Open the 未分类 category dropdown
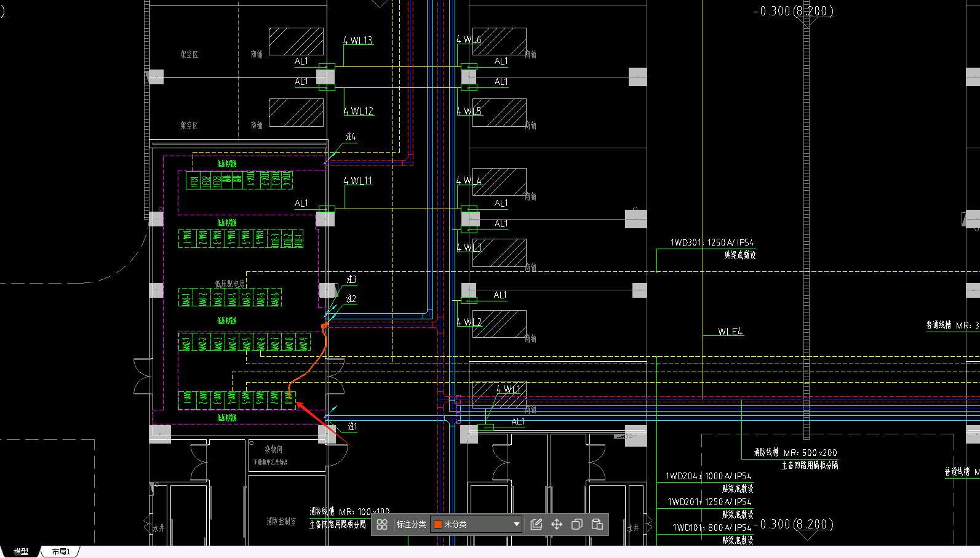980x558 pixels. (x=476, y=524)
